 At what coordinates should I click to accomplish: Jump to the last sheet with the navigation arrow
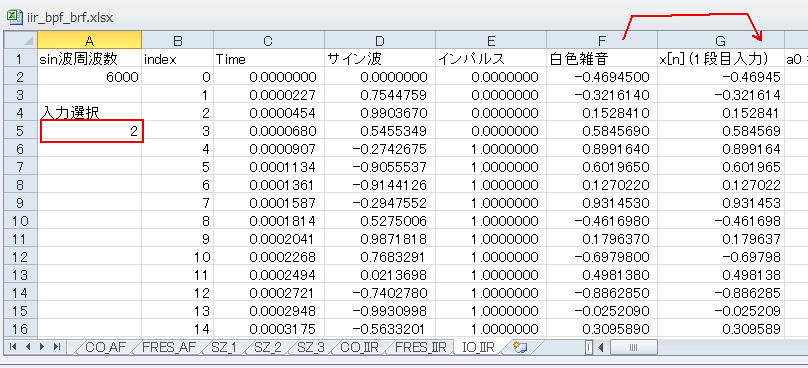(56, 347)
